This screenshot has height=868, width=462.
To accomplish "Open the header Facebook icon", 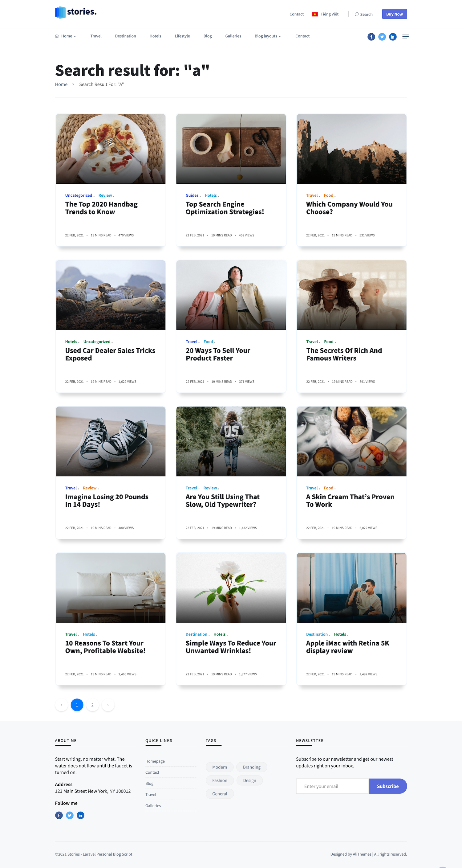I will point(371,37).
